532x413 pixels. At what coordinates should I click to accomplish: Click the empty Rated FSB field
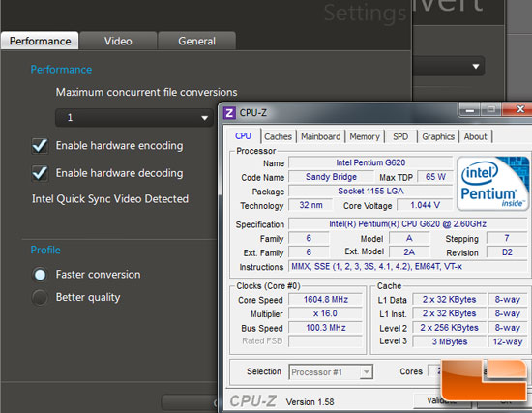326,341
